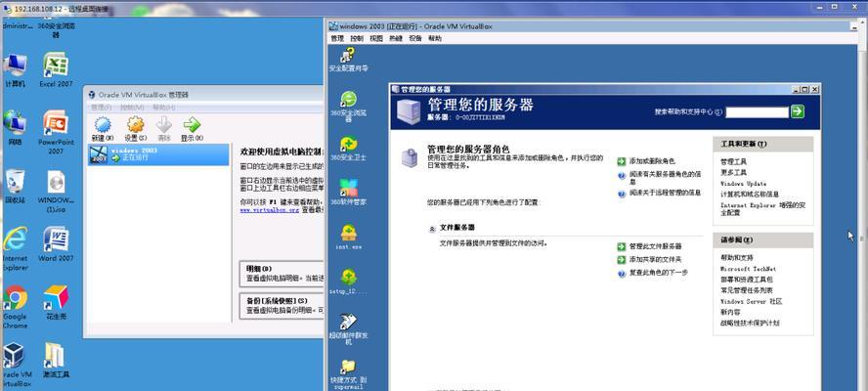Open 计算机和域名称信息 link
Screen dimensions: 868x391
(750, 195)
